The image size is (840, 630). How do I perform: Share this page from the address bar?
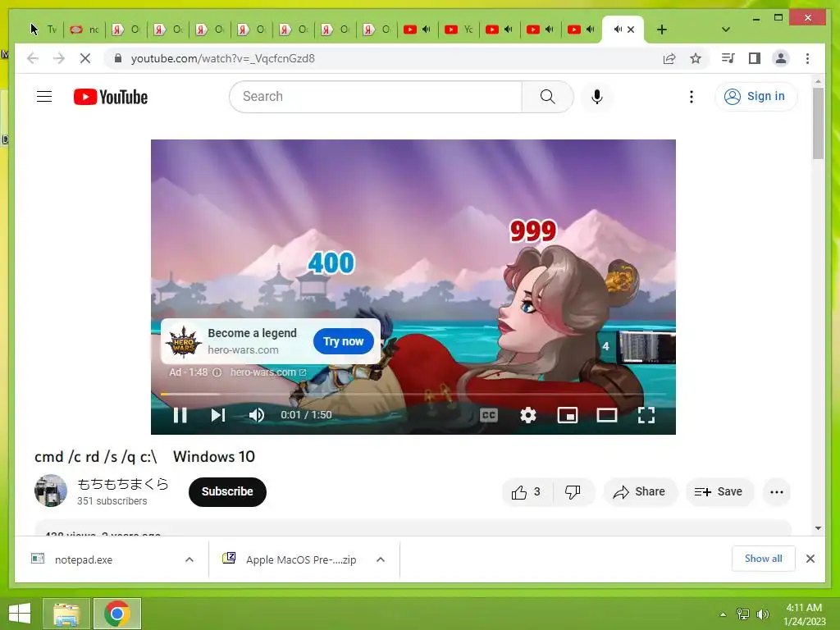click(669, 58)
